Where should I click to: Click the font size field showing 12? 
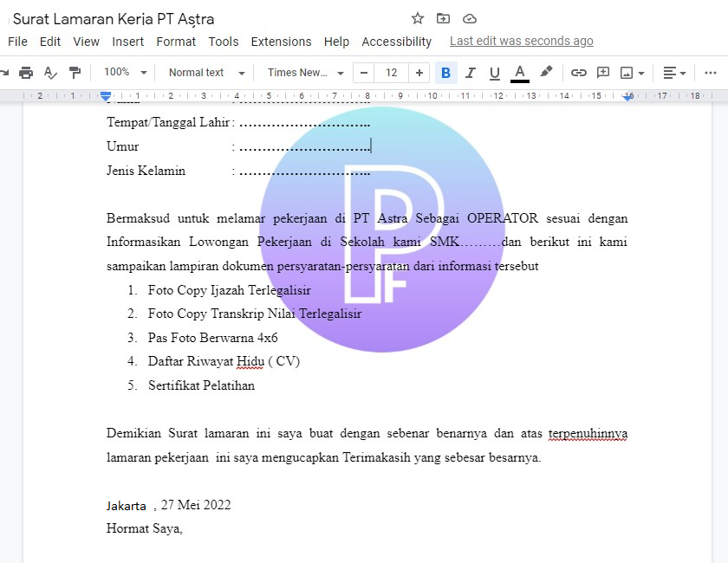[x=392, y=73]
